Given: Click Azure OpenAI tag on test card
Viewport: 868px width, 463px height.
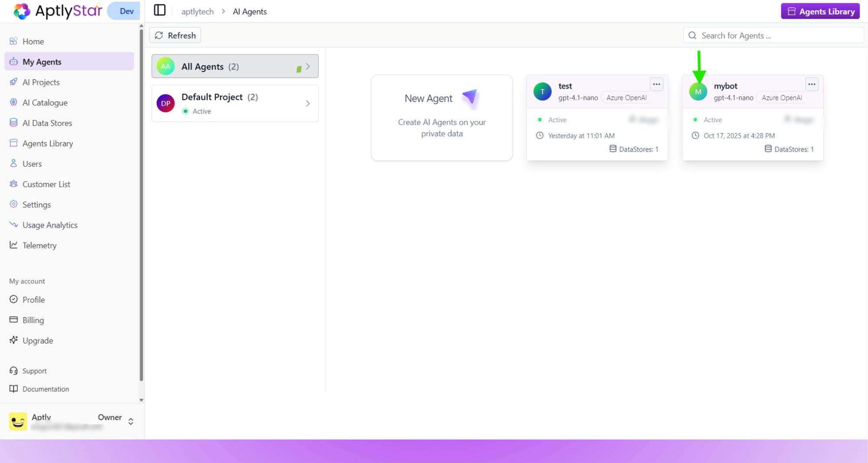Looking at the screenshot, I should click(626, 98).
